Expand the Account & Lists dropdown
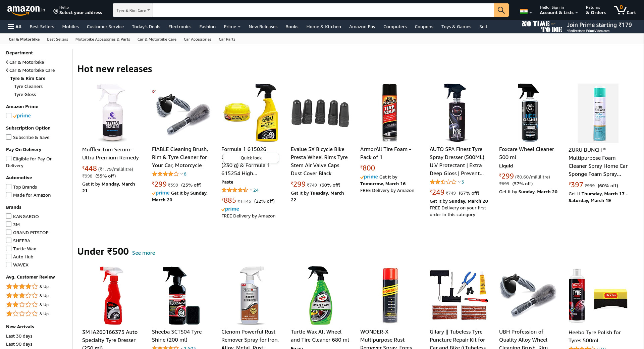This screenshot has width=644, height=349. [x=558, y=10]
